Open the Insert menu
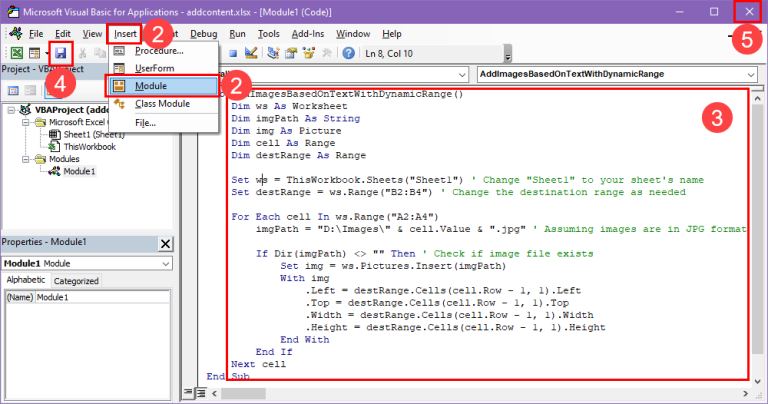 [125, 34]
